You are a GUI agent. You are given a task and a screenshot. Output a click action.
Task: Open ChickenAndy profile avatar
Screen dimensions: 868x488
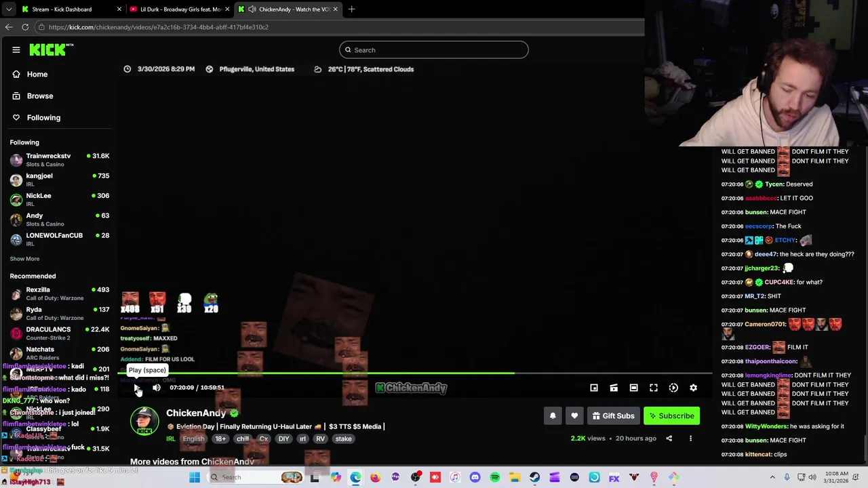144,421
